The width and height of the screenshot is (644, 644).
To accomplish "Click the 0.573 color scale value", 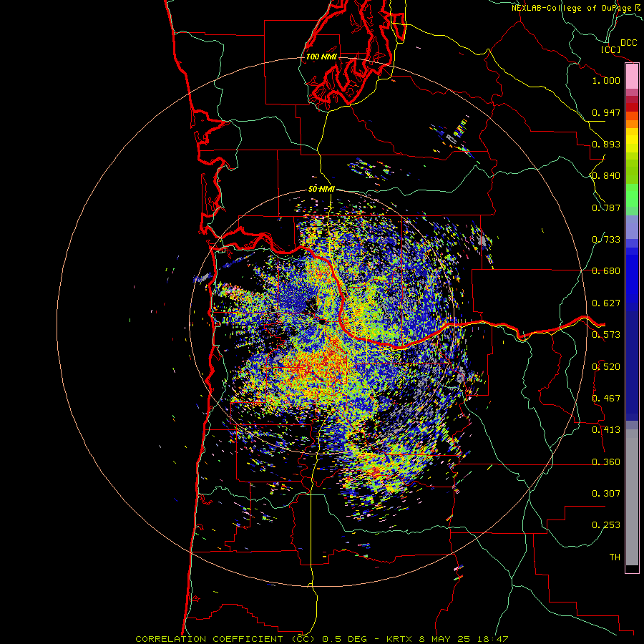I will click(x=606, y=335).
